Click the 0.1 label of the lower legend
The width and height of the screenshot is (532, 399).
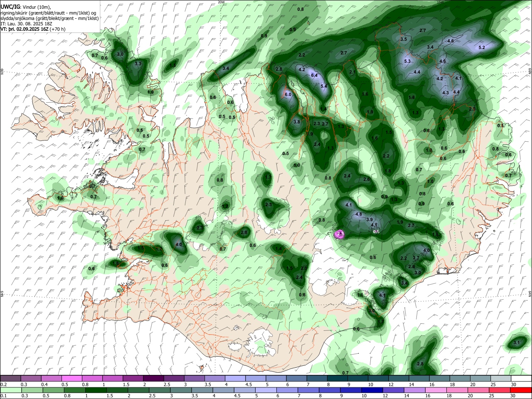click(3, 396)
